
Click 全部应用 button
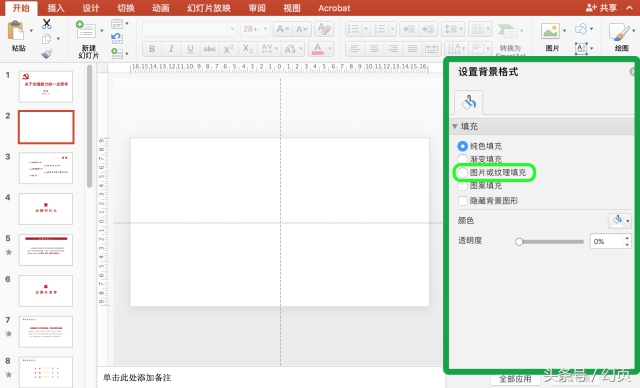515,379
